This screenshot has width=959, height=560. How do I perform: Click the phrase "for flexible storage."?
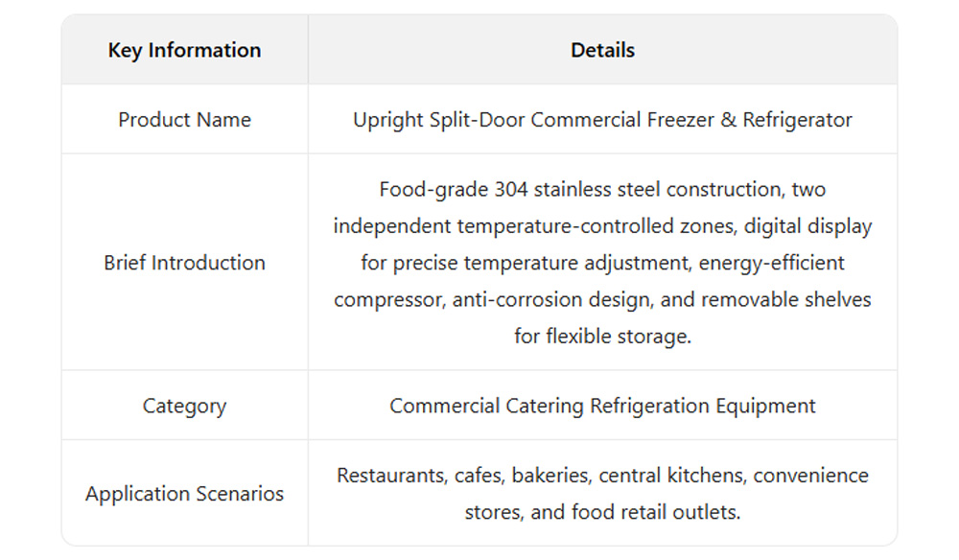click(x=602, y=336)
